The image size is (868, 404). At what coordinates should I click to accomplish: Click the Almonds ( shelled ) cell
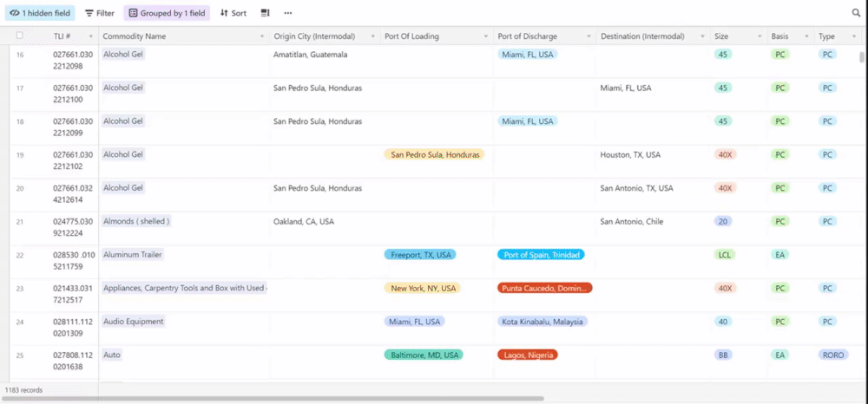136,221
